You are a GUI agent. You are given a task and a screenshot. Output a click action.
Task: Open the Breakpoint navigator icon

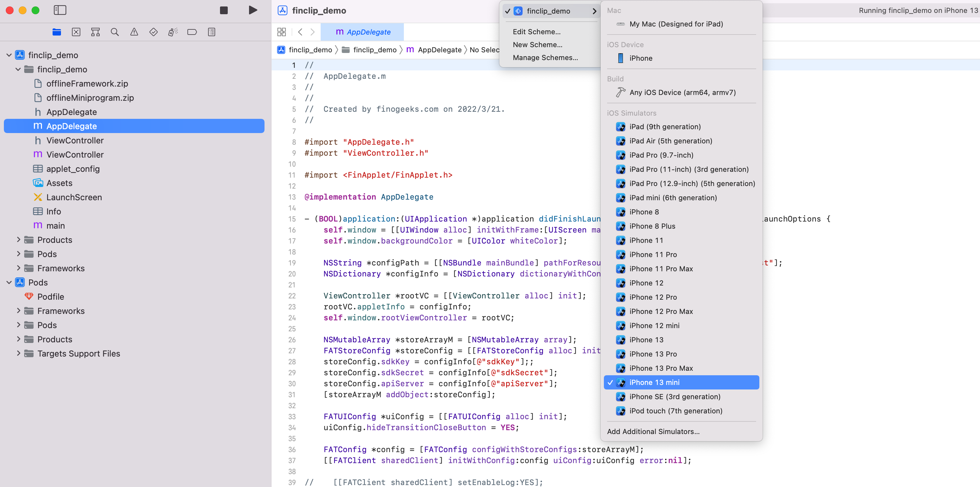[192, 32]
